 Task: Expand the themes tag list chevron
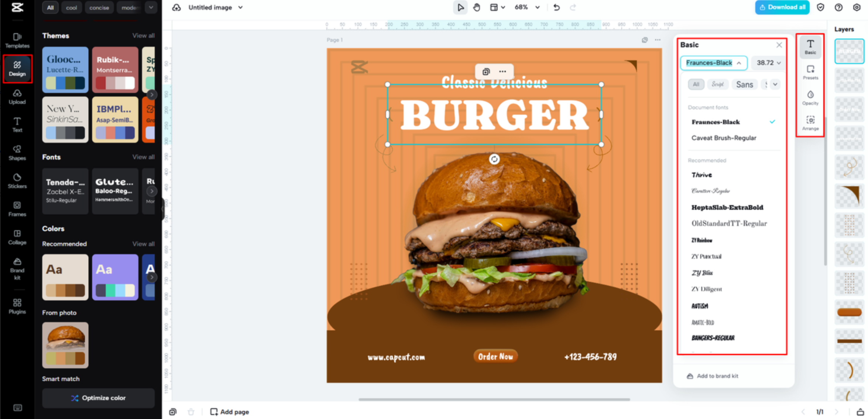pyautogui.click(x=151, y=7)
